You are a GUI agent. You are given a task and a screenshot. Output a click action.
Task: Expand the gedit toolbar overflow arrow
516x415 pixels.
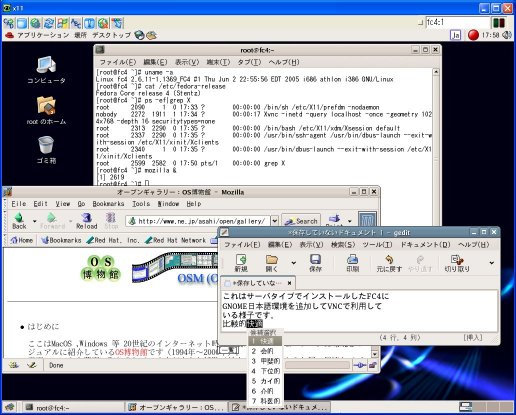click(492, 263)
